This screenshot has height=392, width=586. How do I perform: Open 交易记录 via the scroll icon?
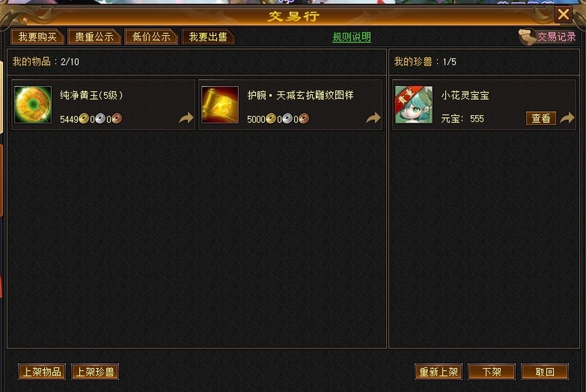(x=527, y=37)
